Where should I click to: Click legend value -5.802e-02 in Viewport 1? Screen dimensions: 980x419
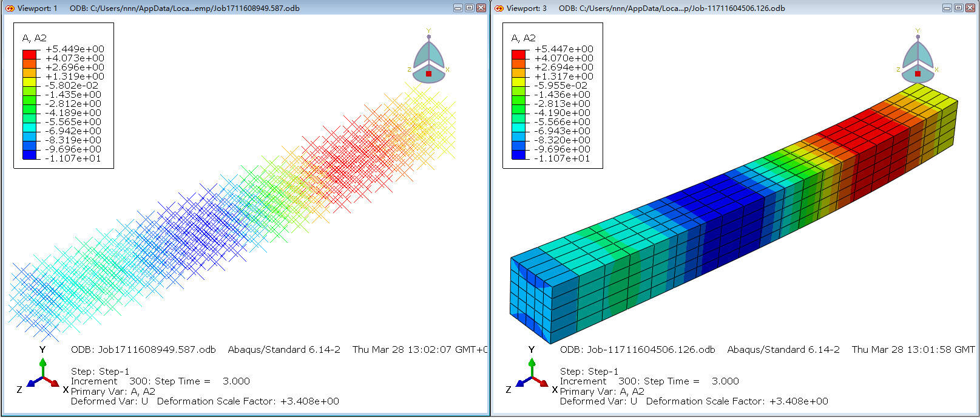click(x=72, y=86)
